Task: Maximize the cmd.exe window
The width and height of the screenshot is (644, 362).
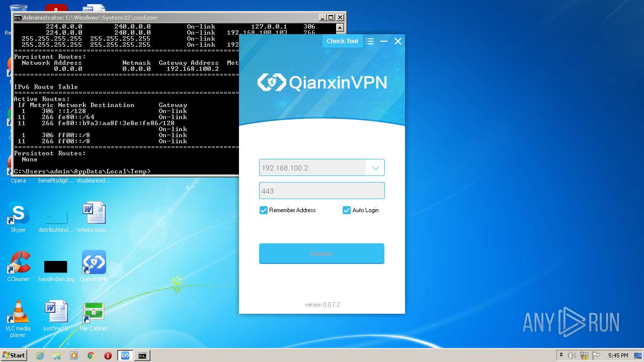Action: click(x=331, y=18)
